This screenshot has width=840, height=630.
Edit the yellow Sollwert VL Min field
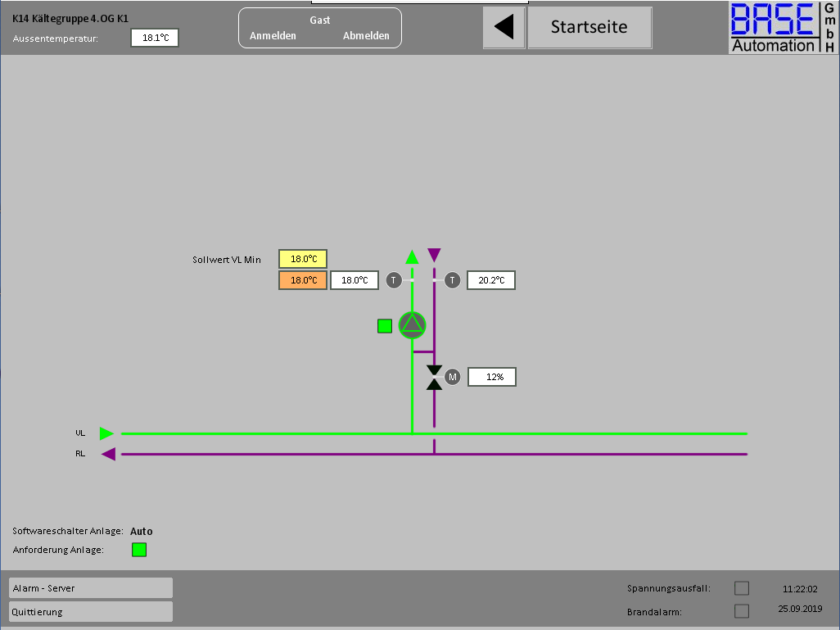click(303, 259)
